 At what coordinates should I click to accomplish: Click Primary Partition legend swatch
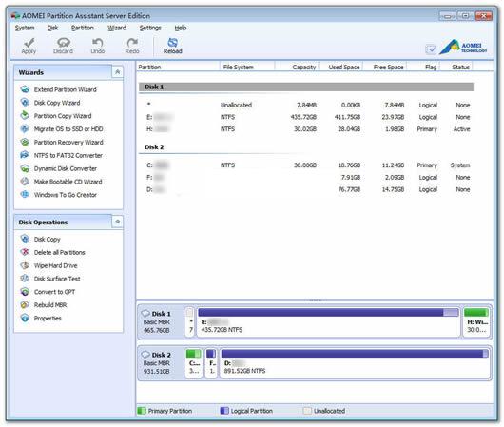coord(142,411)
